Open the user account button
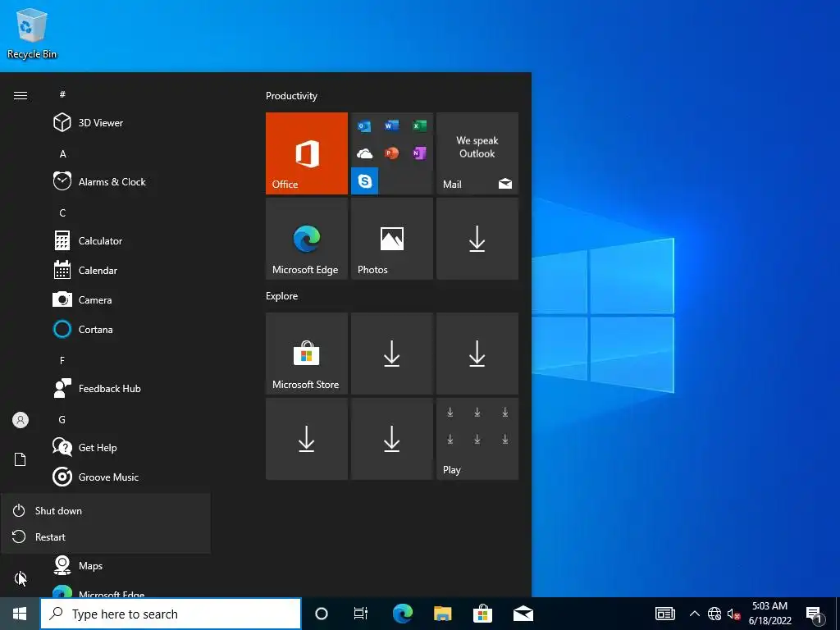The image size is (840, 630). 21,420
